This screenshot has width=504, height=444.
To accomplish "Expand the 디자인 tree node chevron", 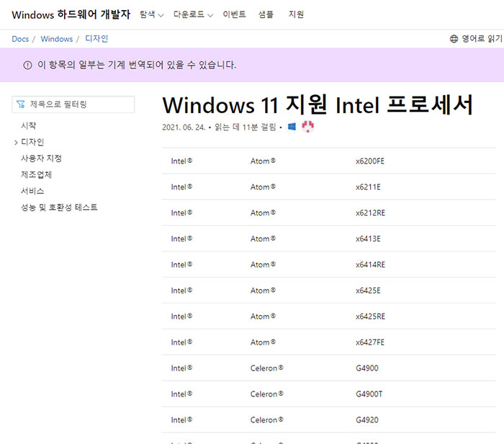I will click(16, 142).
